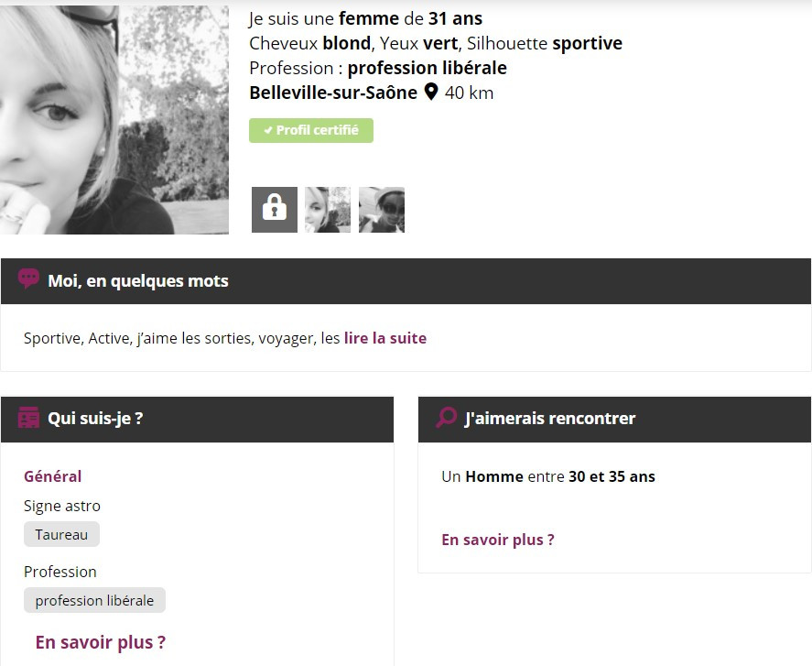Image resolution: width=812 pixels, height=666 pixels.
Task: Expand En savoir plus under J'aimerais rencontrer
Action: tap(498, 540)
